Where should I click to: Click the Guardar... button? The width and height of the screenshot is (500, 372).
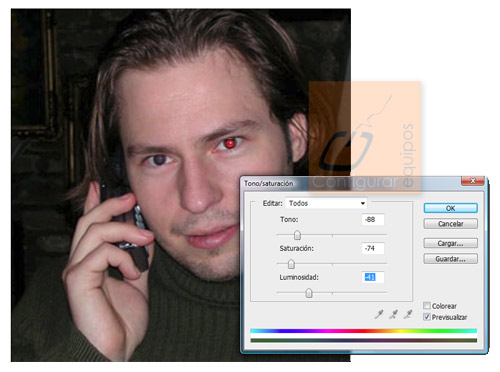450,259
